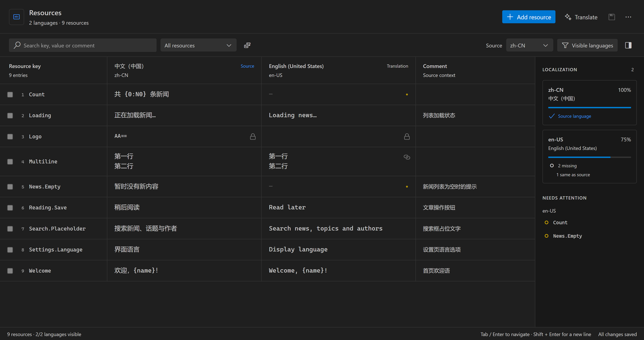Click the missing dot in Count en-US cell
Screen dimensions: 644x340
407,95
